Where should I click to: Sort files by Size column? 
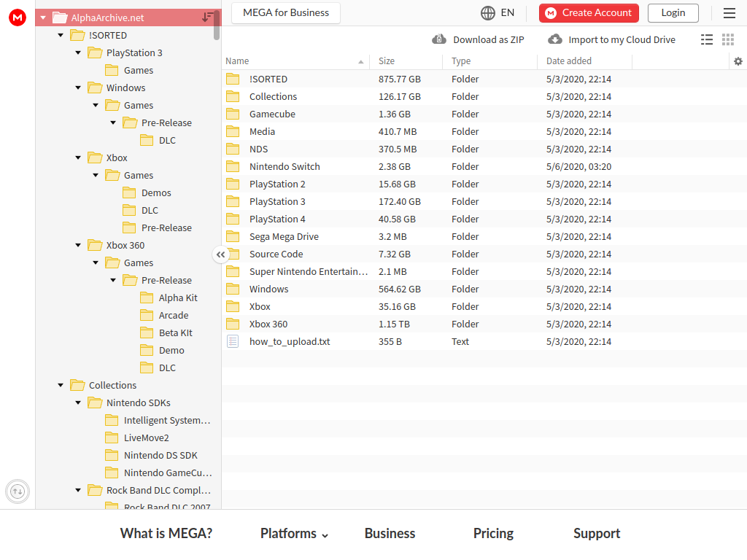pos(406,61)
